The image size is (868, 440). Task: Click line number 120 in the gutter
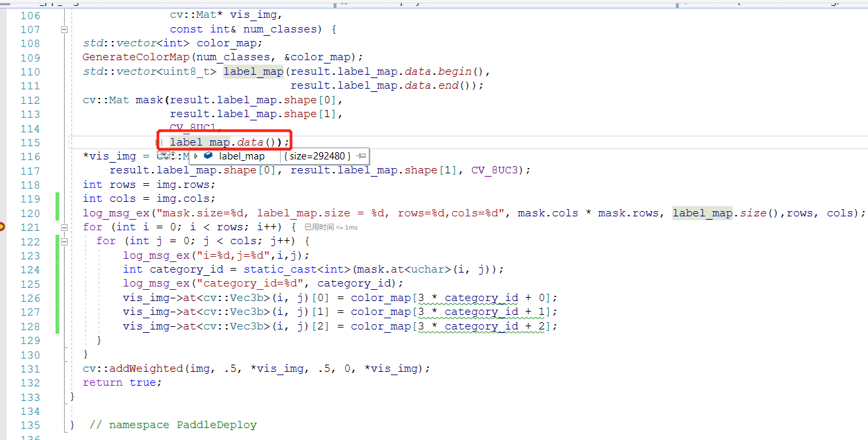(x=30, y=213)
